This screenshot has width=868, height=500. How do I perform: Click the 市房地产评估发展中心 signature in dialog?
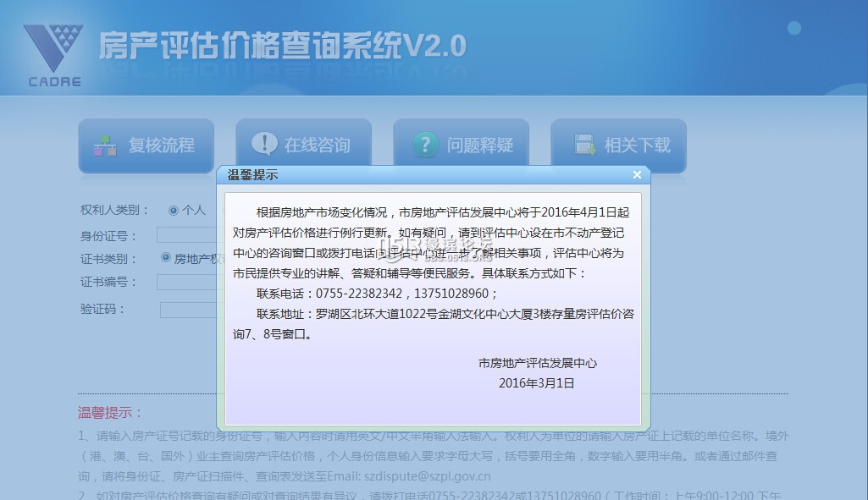(537, 363)
